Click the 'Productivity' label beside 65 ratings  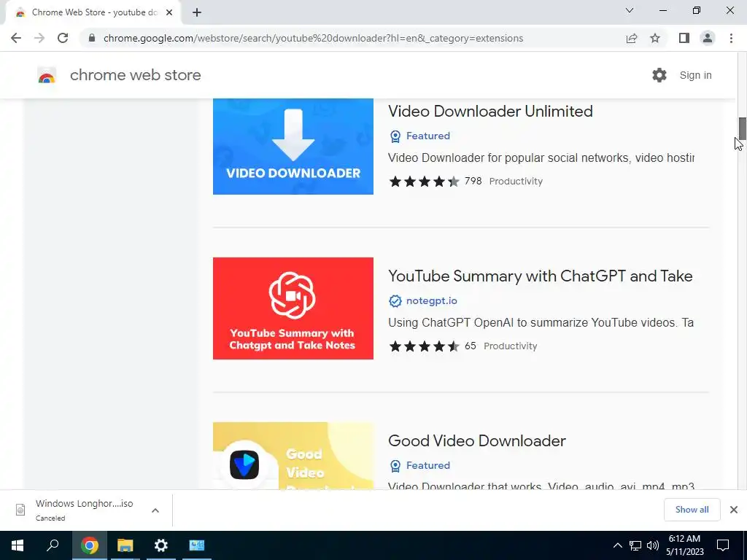[x=510, y=346]
